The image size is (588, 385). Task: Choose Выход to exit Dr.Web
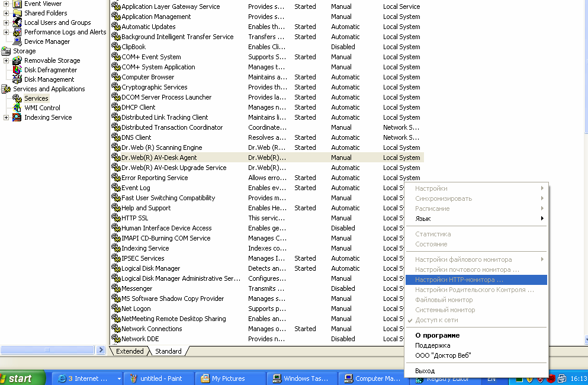pyautogui.click(x=476, y=371)
